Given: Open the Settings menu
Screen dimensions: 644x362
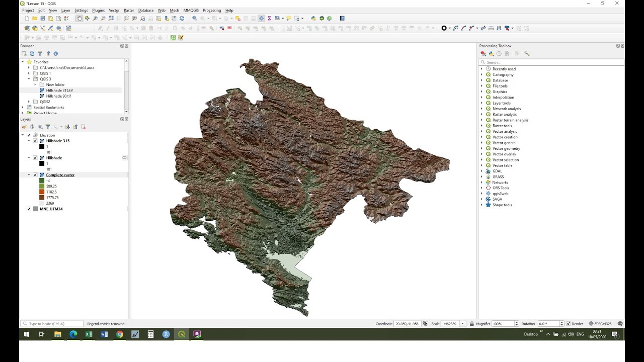Looking at the screenshot, I should point(81,10).
